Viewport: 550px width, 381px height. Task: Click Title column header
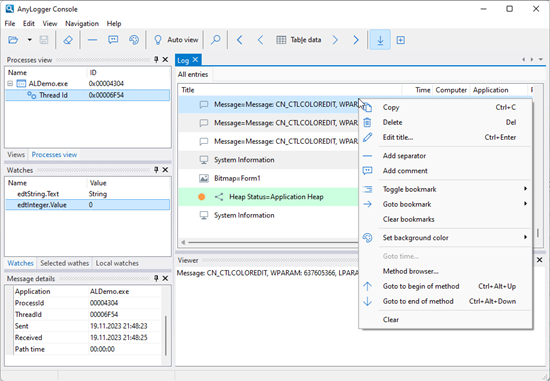click(x=290, y=90)
